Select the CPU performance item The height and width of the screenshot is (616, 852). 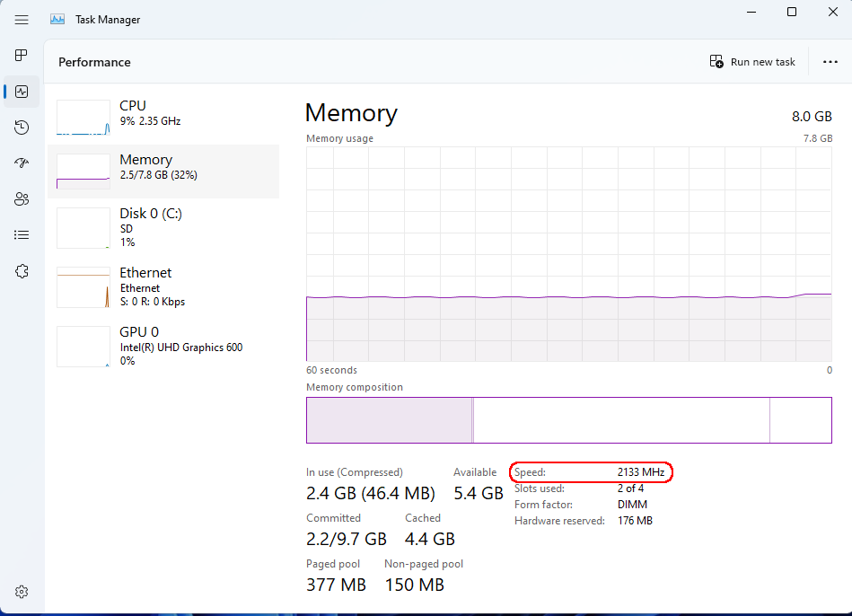(x=163, y=117)
